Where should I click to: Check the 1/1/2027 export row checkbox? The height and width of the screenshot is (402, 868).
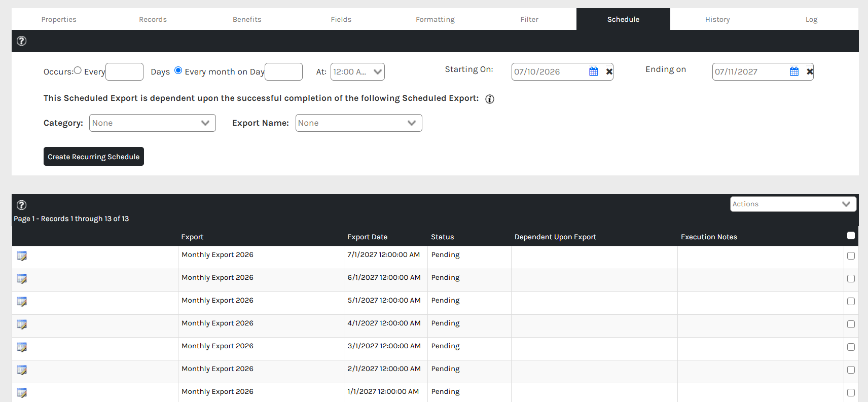pos(851,393)
